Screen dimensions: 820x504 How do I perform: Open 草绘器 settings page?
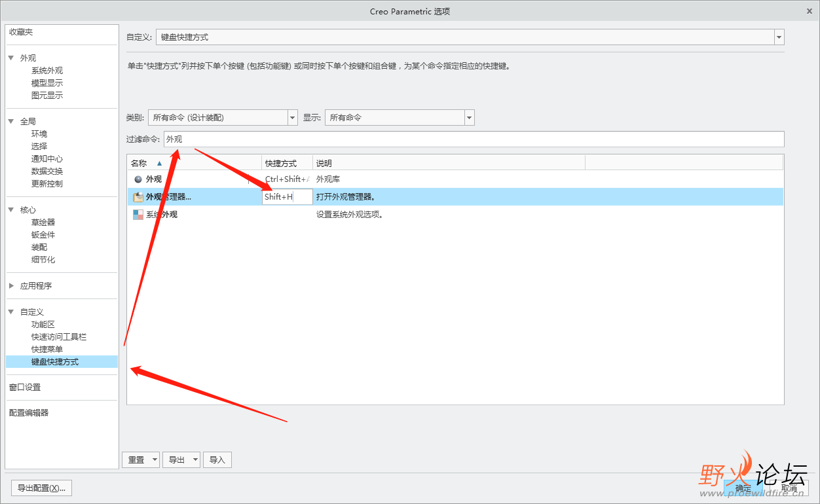click(x=43, y=223)
